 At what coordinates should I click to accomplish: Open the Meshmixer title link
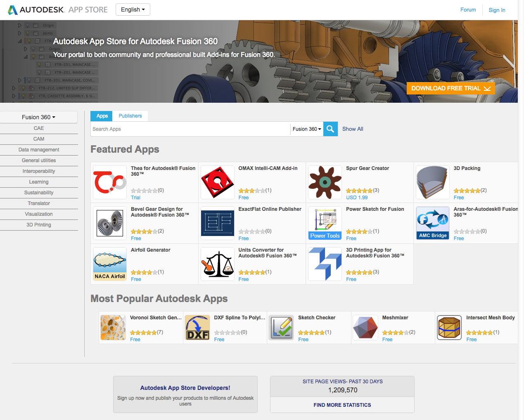pyautogui.click(x=395, y=318)
